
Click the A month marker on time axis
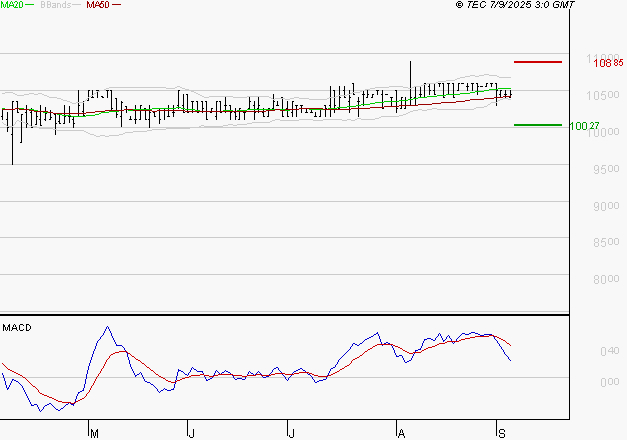coord(401,432)
